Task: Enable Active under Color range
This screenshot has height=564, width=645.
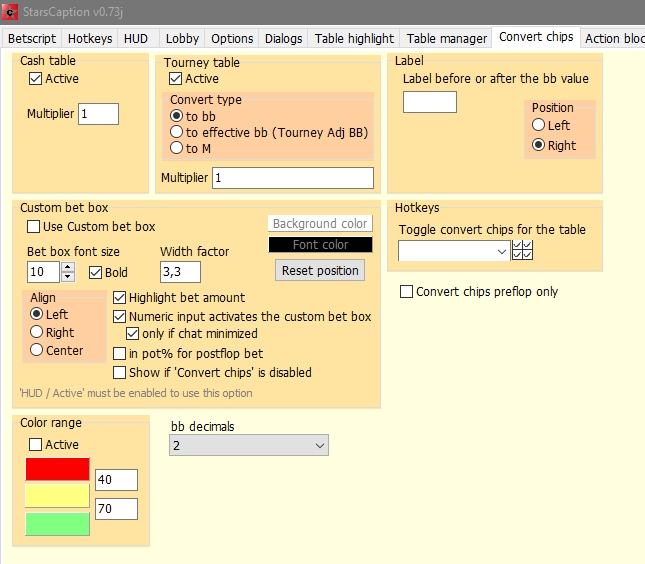Action: pyautogui.click(x=35, y=444)
